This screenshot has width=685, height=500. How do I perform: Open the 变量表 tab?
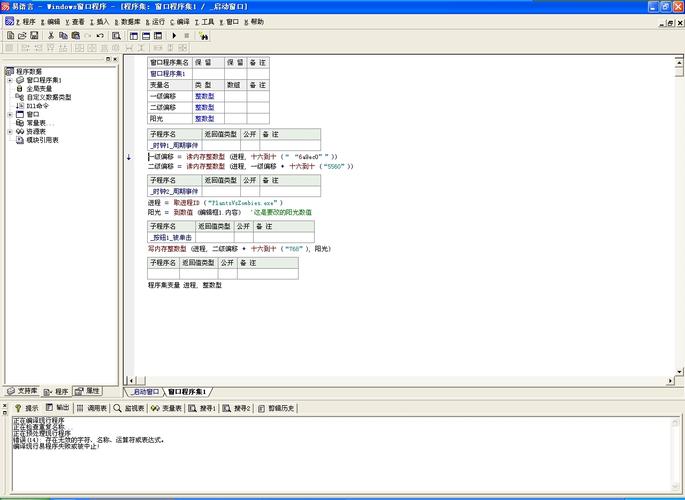[x=166, y=408]
